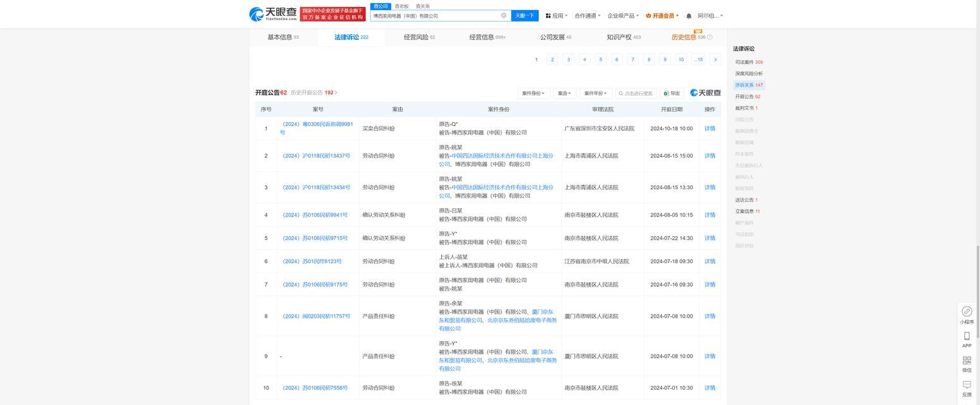Image resolution: width=980 pixels, height=405 pixels.
Task: Switch to 经营信息 tab
Action: point(487,37)
